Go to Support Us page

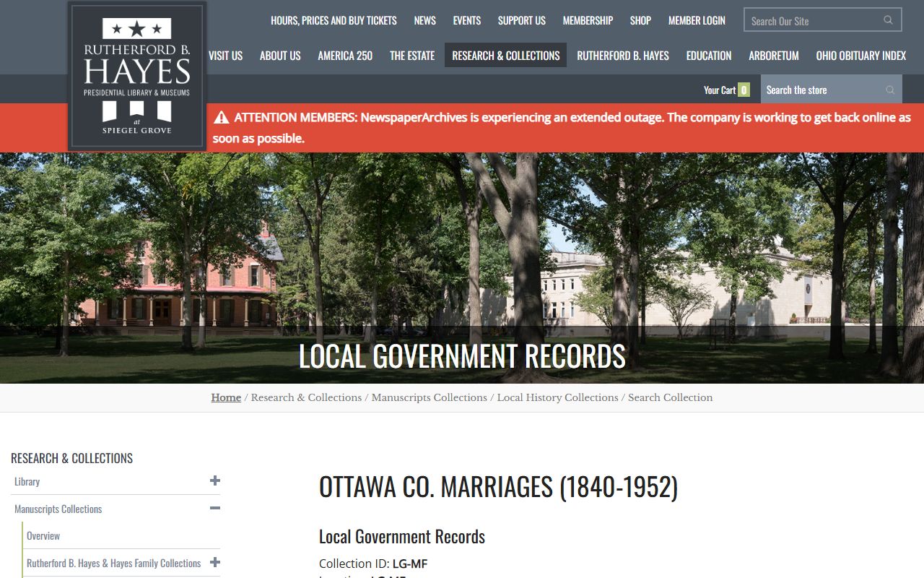521,20
